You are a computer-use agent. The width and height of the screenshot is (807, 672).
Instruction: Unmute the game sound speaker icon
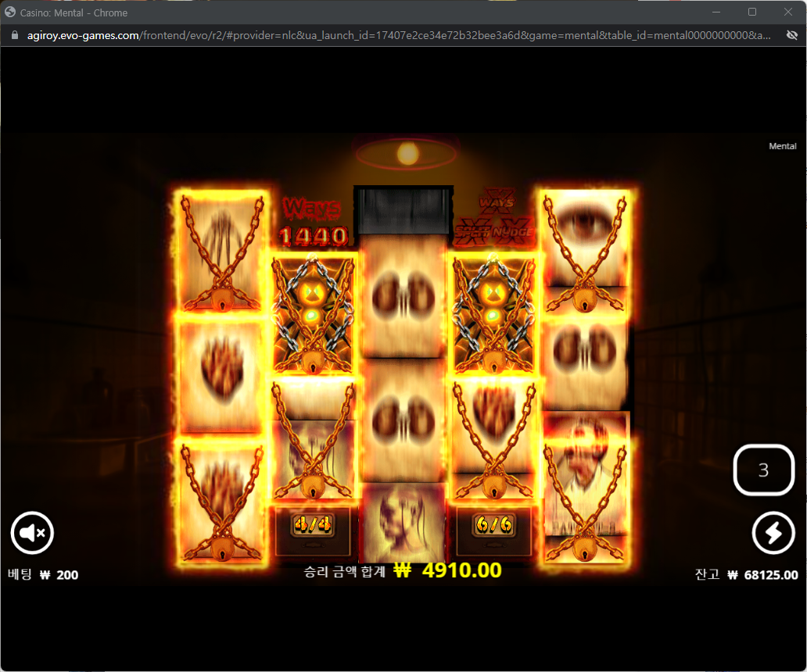point(32,533)
